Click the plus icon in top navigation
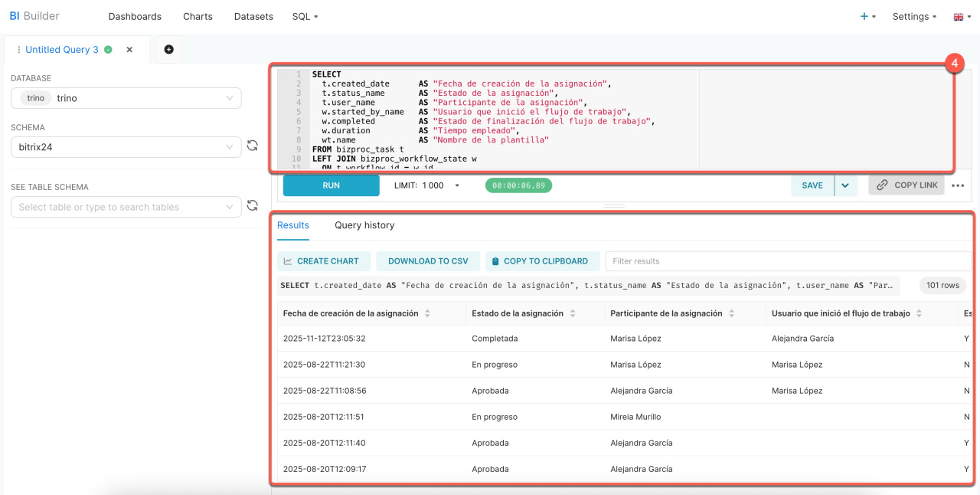The width and height of the screenshot is (980, 495). pos(864,16)
